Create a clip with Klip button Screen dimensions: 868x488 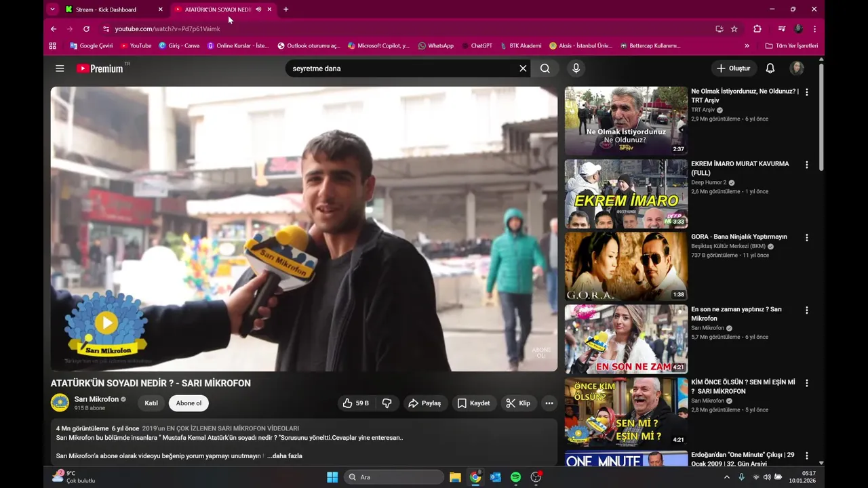pyautogui.click(x=518, y=403)
